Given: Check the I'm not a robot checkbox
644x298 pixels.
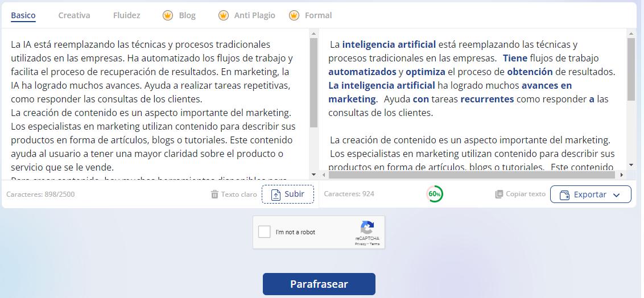Looking at the screenshot, I should (x=264, y=232).
